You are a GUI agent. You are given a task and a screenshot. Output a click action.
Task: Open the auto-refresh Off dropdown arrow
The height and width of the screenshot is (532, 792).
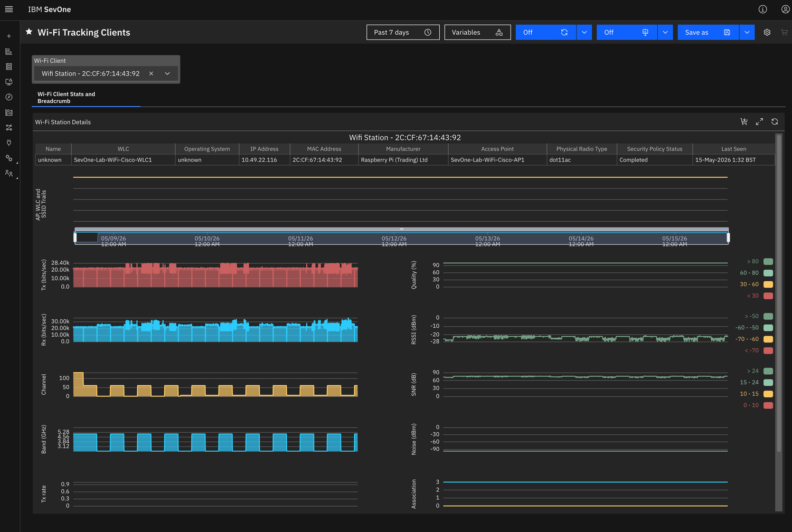[x=584, y=32]
